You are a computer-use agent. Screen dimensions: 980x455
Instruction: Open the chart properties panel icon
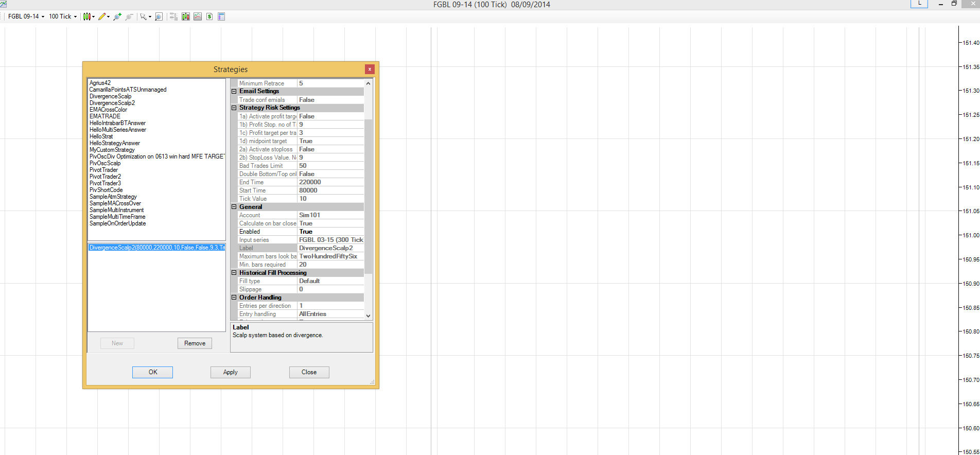point(221,16)
